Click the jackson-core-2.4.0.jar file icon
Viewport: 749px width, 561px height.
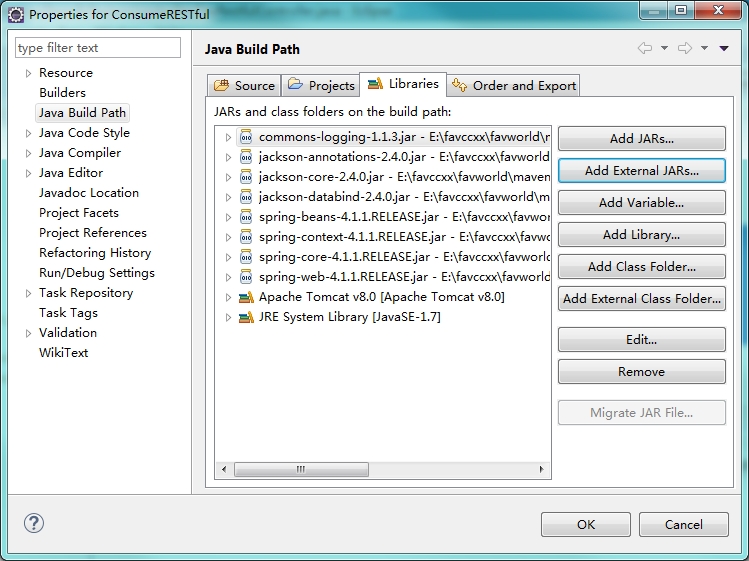click(x=246, y=177)
